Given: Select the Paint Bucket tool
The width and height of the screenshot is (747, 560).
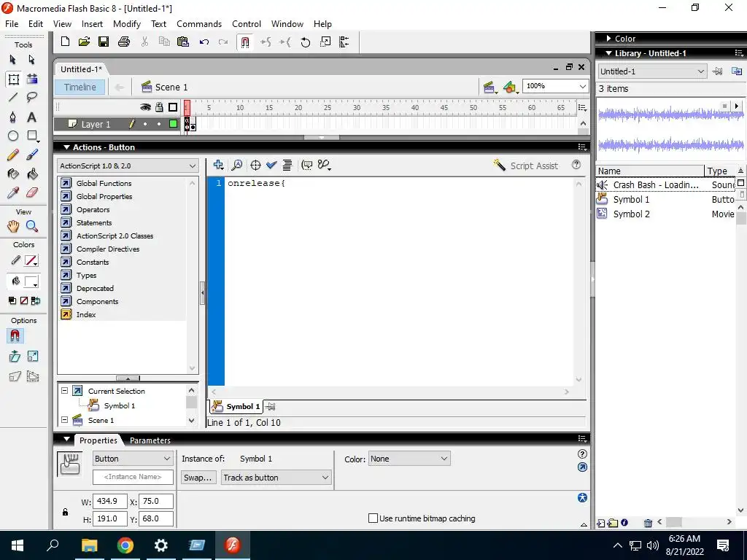Looking at the screenshot, I should 31,174.
